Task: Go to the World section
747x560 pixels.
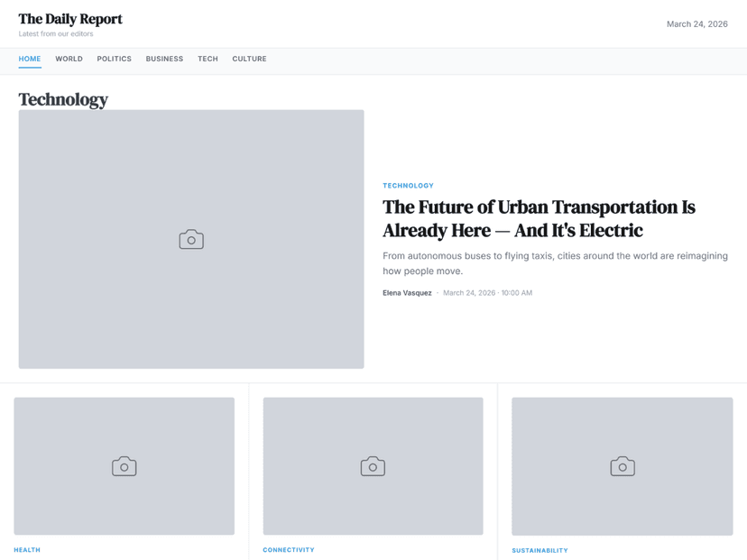Action: tap(69, 59)
